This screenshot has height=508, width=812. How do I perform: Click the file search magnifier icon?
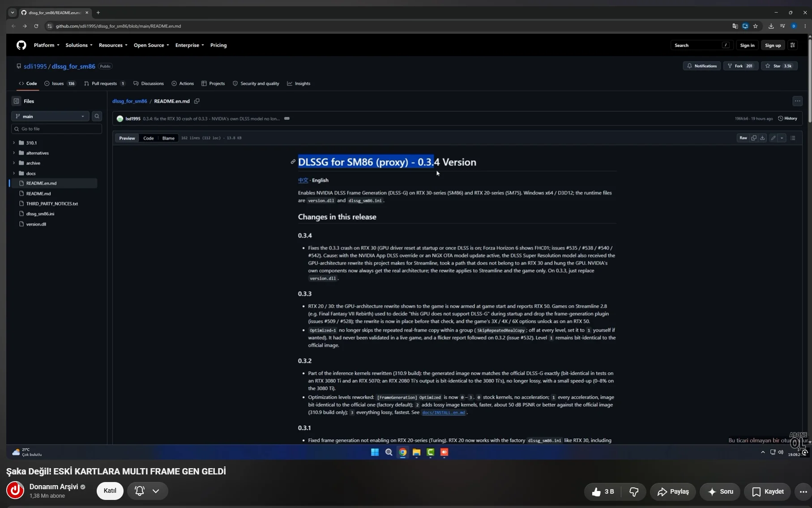(x=97, y=116)
